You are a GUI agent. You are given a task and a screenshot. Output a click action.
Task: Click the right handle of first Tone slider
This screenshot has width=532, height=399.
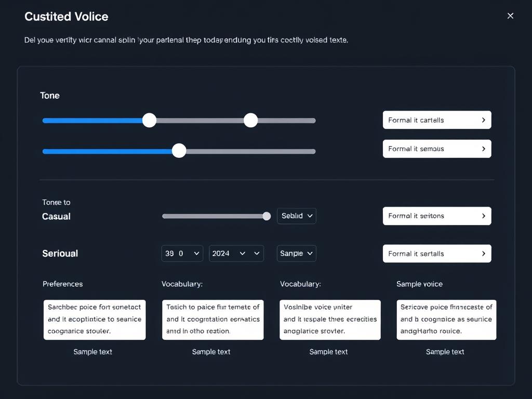251,121
